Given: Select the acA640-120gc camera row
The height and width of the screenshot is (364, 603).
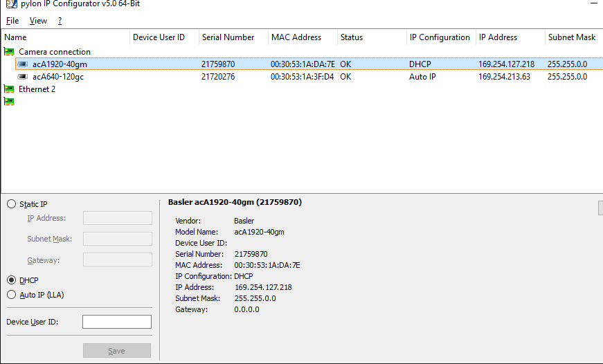Looking at the screenshot, I should pos(309,77).
